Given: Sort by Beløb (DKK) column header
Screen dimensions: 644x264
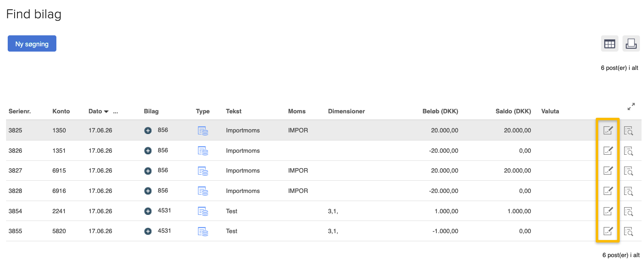Looking at the screenshot, I should (440, 111).
